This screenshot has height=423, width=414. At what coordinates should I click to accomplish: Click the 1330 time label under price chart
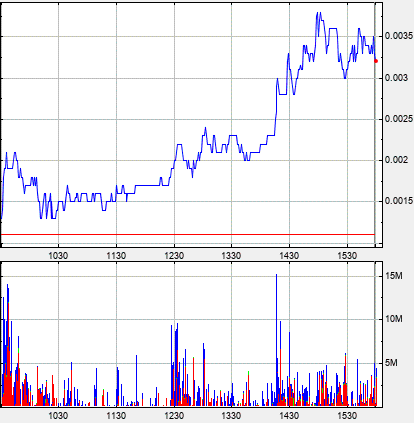(231, 256)
